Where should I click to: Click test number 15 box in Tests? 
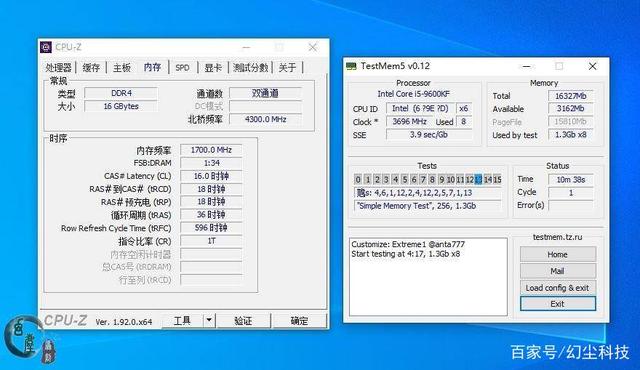click(x=497, y=179)
